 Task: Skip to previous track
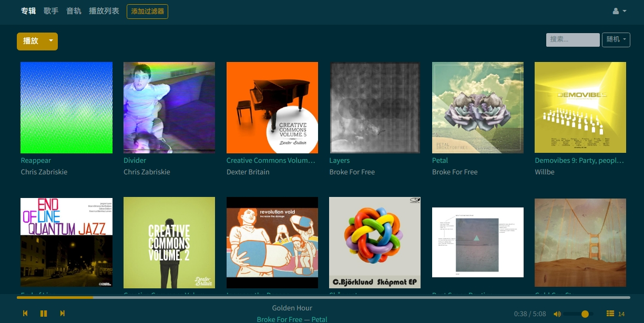pyautogui.click(x=25, y=314)
